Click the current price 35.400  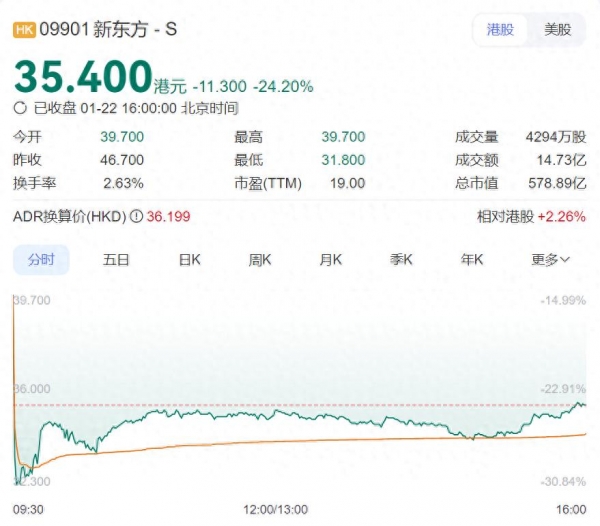[x=83, y=77]
